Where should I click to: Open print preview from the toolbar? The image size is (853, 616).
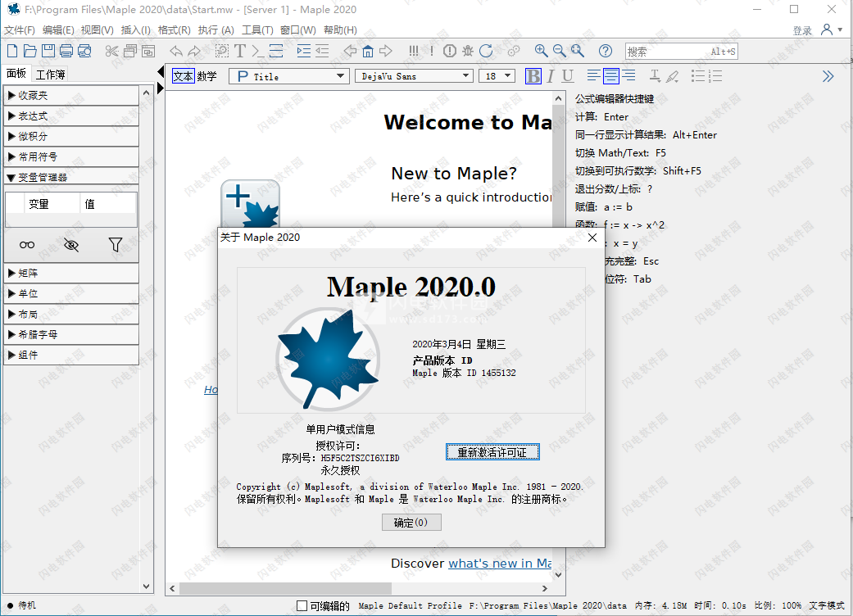pyautogui.click(x=84, y=51)
